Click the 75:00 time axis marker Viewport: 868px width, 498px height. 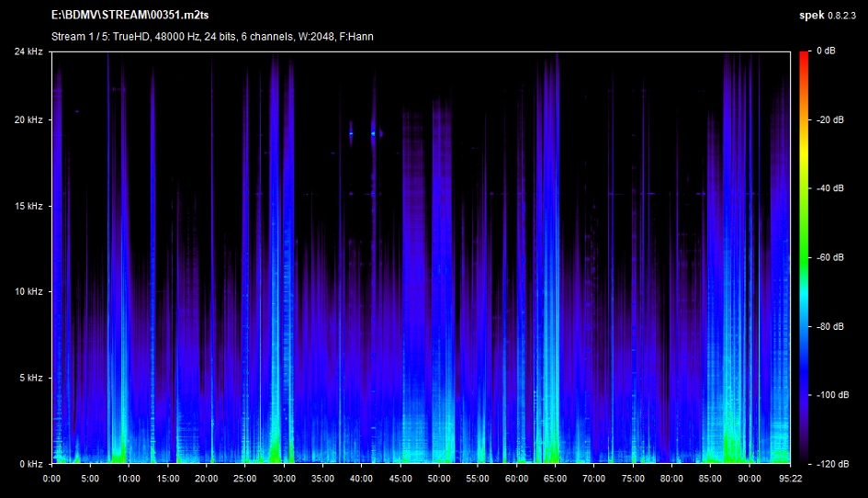633,478
